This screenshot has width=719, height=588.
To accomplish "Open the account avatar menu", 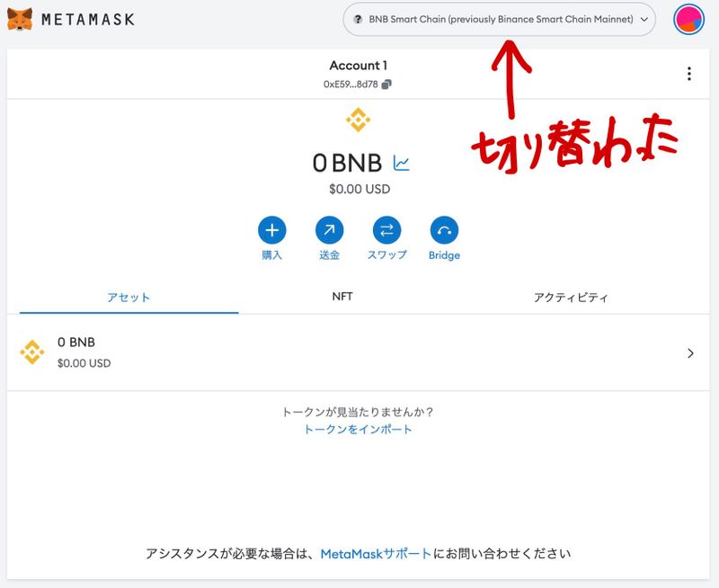I will [688, 19].
